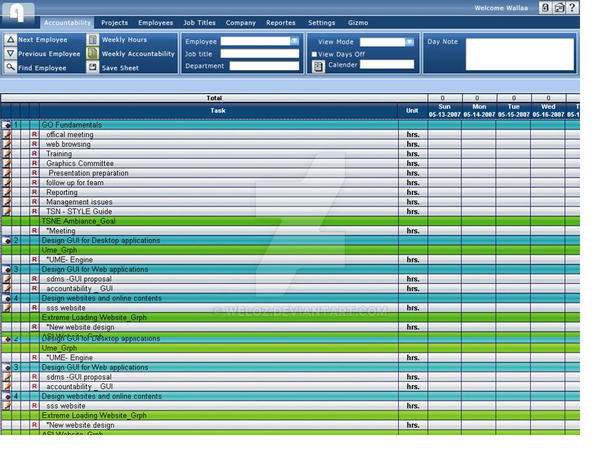Click the Previous Employee label
The width and height of the screenshot is (600, 450).
(49, 54)
